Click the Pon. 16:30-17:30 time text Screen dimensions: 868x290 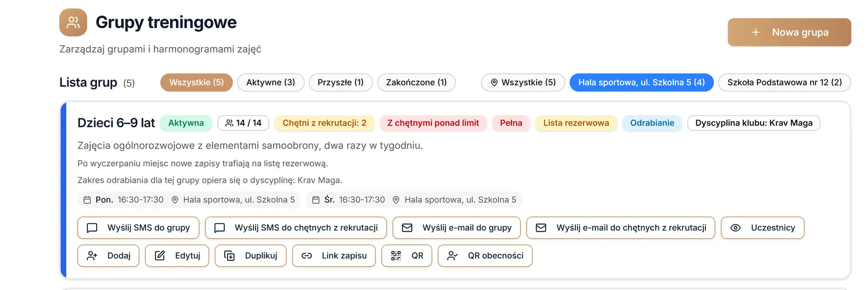coord(129,200)
